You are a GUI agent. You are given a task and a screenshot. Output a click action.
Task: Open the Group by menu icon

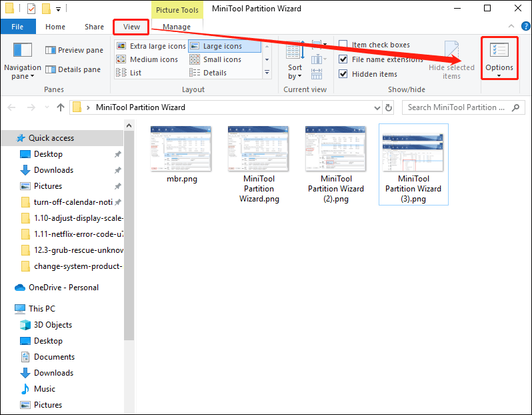click(319, 45)
